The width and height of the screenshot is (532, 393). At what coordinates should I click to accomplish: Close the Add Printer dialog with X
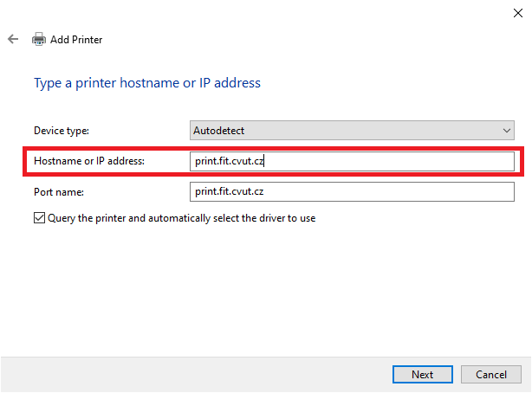(518, 13)
